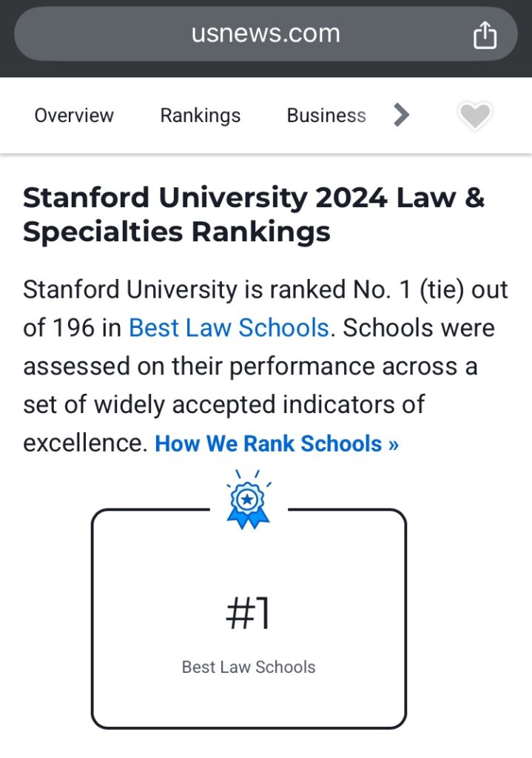532x758 pixels.
Task: Tap the usnews.com address field
Action: (266, 34)
